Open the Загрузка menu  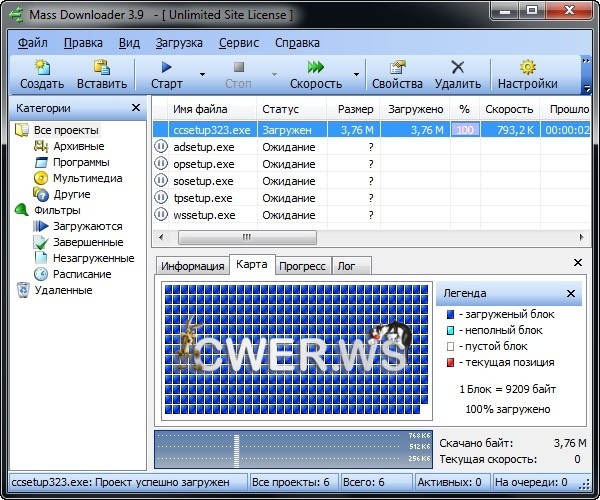click(x=179, y=43)
